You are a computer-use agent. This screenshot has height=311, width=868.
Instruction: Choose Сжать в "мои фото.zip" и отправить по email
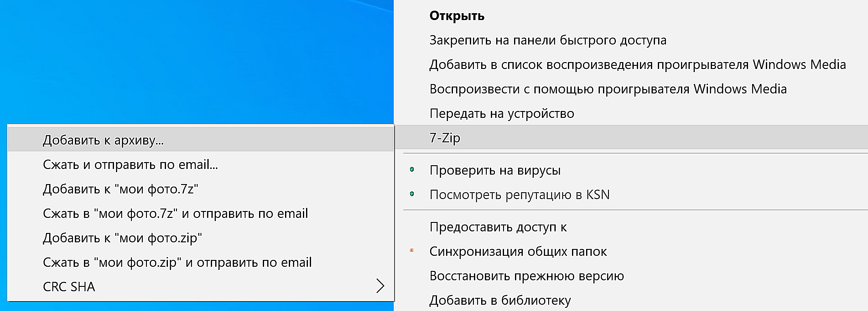[201, 262]
